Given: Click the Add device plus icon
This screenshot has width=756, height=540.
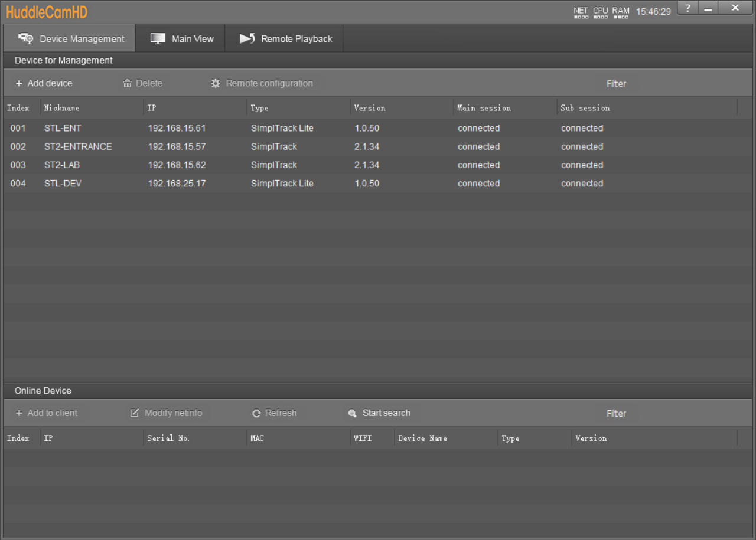Looking at the screenshot, I should 19,84.
